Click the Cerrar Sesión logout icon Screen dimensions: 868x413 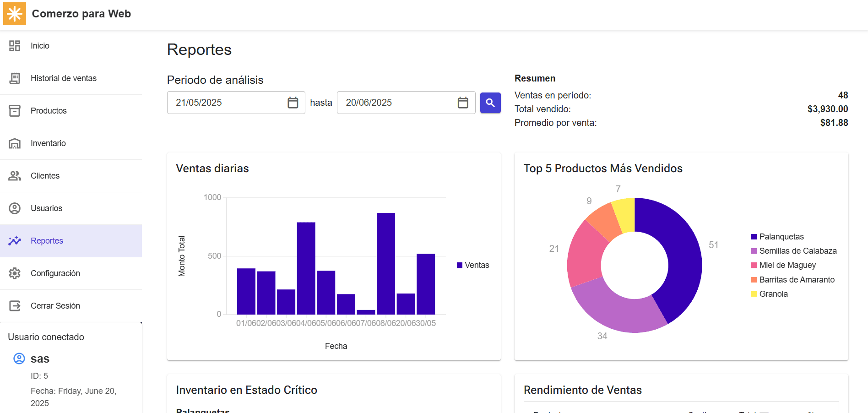[15, 305]
